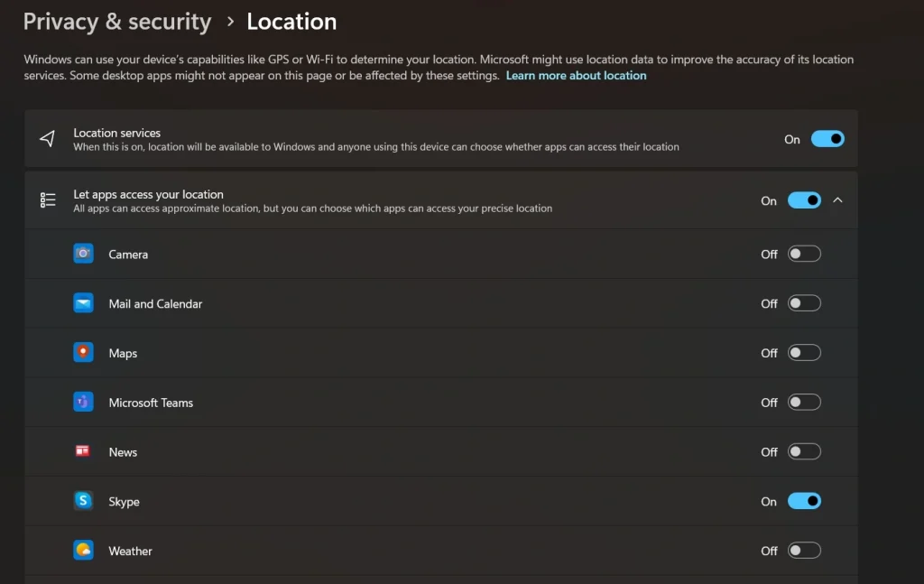Click the Mail and Calendar app icon
Image resolution: width=924 pixels, height=584 pixels.
pyautogui.click(x=83, y=303)
